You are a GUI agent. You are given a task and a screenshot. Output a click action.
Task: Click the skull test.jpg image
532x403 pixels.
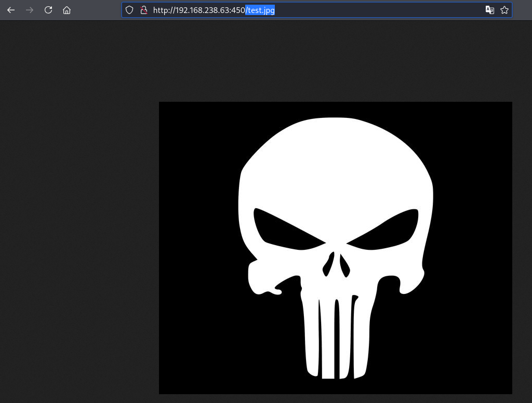pos(336,248)
